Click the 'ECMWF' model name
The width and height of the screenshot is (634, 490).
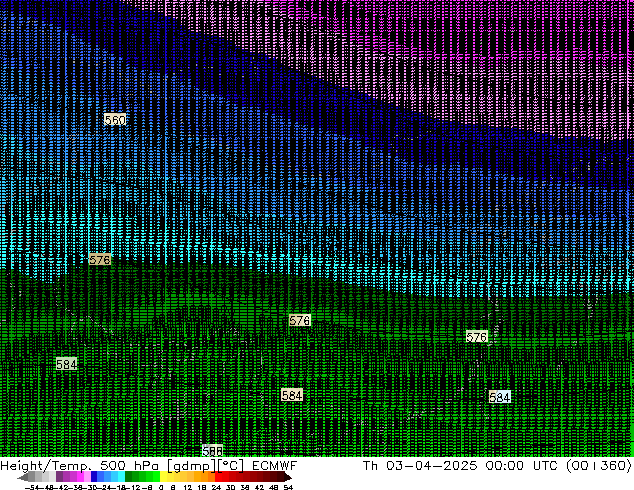tap(275, 466)
